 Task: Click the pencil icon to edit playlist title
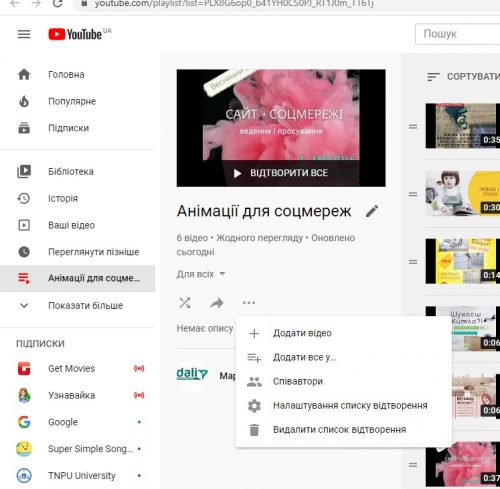pos(372,211)
